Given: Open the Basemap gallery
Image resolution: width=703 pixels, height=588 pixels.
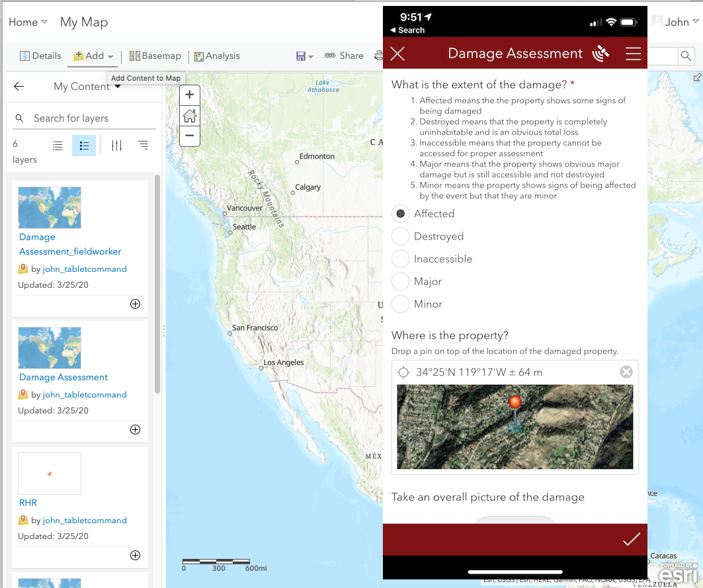Looking at the screenshot, I should (x=155, y=56).
